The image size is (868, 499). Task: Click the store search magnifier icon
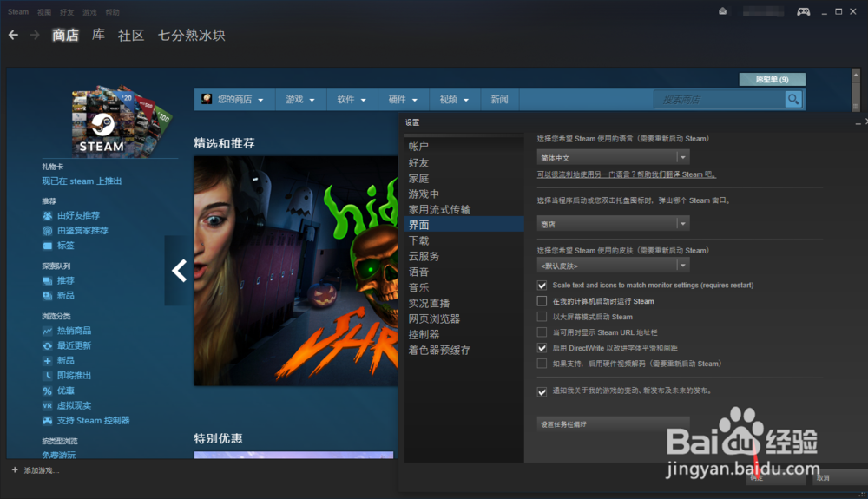click(793, 100)
